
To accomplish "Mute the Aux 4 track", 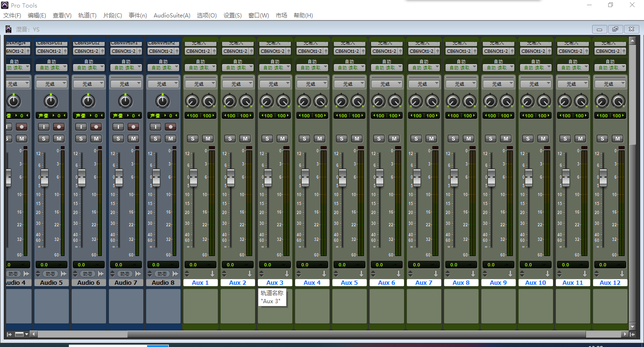I will click(x=319, y=139).
